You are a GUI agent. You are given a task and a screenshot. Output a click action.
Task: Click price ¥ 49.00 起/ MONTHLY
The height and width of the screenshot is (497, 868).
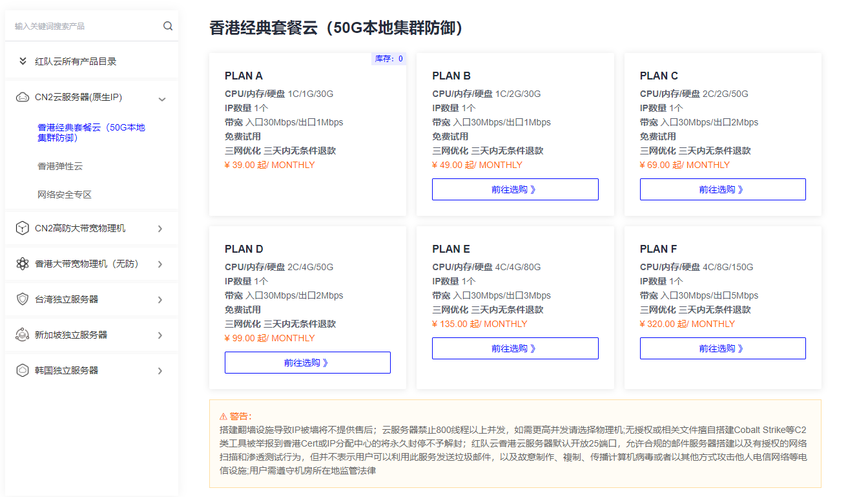pos(477,165)
